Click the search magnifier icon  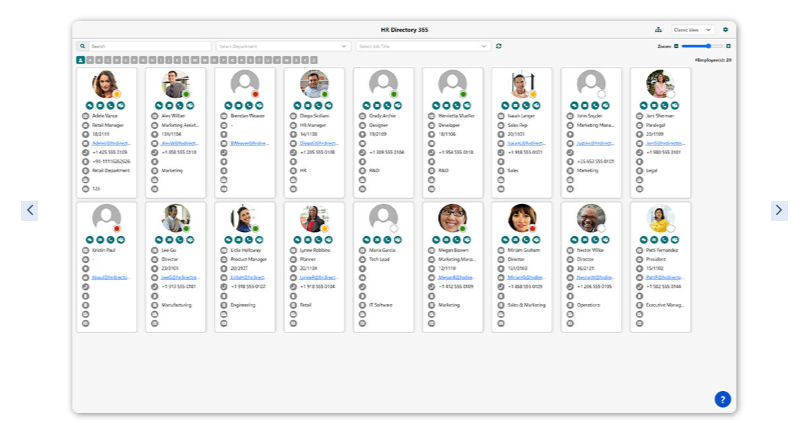click(x=83, y=46)
